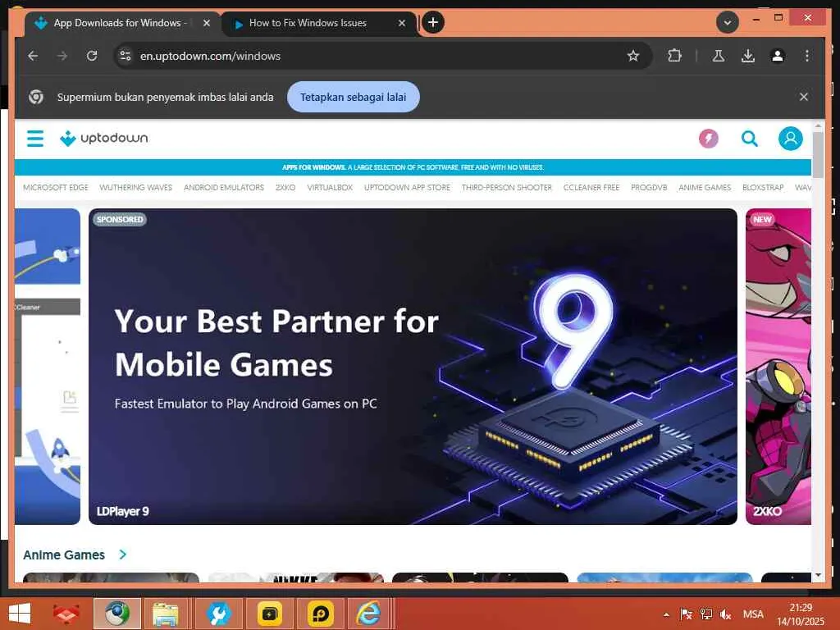Viewport: 840px width, 630px height.
Task: Open the extensions puzzle icon
Action: [674, 56]
